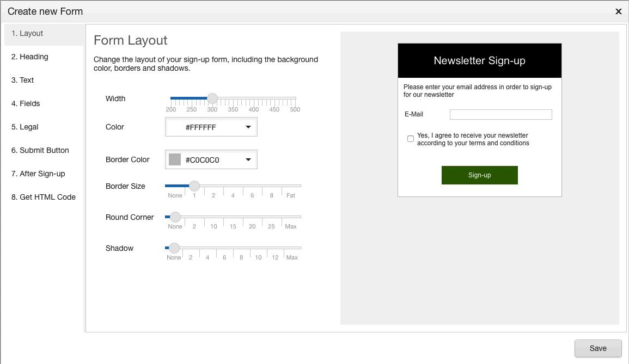Viewport: 629px width, 364px height.
Task: Click the Newsletter Sign-up preview heading
Action: coord(480,60)
